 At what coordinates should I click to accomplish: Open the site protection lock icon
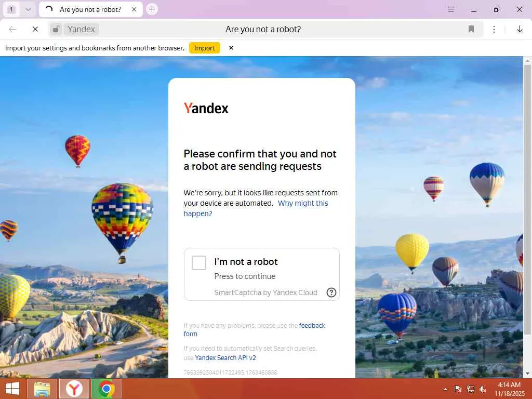click(56, 29)
